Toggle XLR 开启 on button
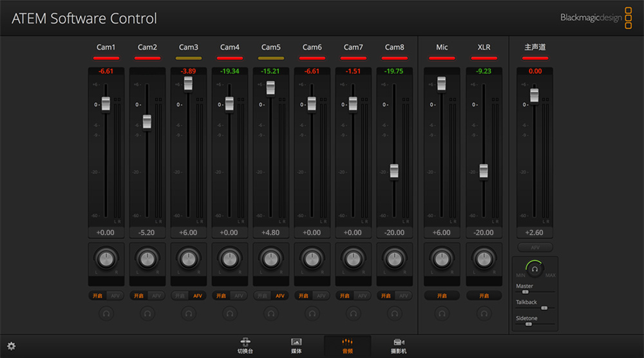The image size is (644, 358). tap(484, 296)
